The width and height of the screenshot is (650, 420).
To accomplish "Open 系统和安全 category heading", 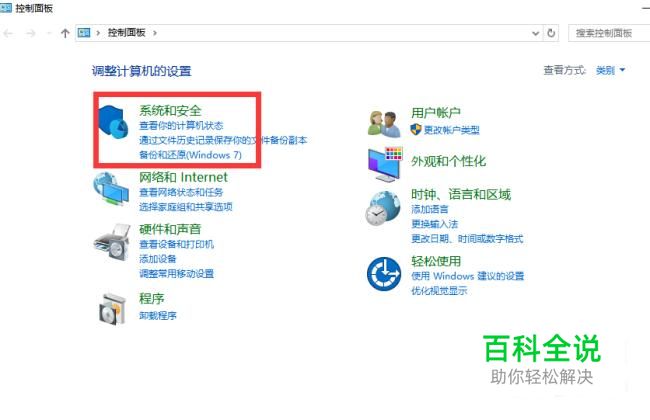I will point(170,110).
